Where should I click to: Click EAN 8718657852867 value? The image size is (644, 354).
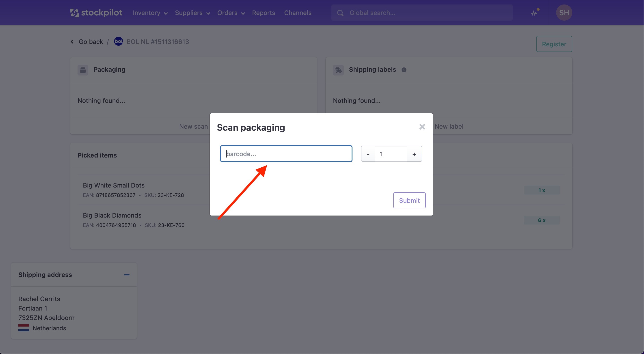click(116, 195)
